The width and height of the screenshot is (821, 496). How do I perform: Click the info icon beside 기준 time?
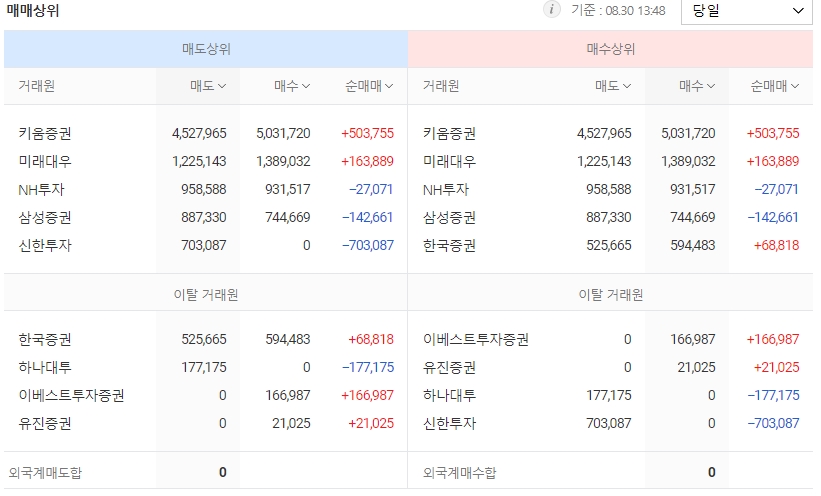click(x=551, y=9)
